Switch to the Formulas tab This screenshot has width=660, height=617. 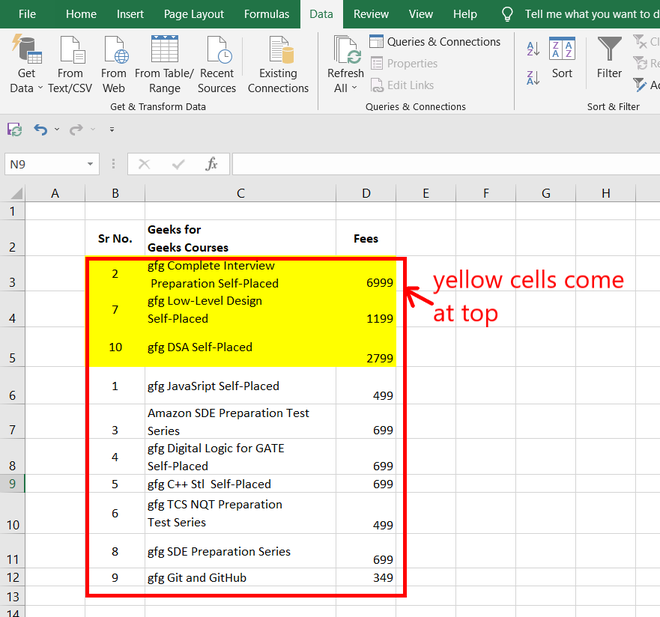[266, 14]
